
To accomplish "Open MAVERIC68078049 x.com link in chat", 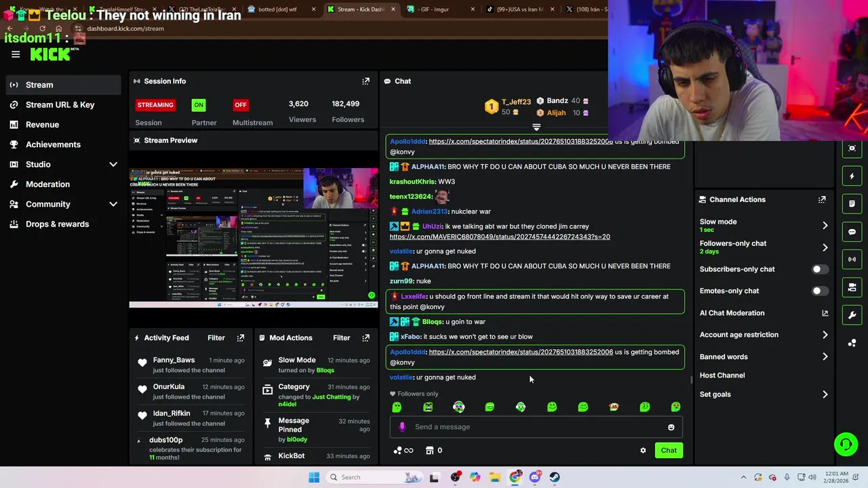I will [x=500, y=237].
